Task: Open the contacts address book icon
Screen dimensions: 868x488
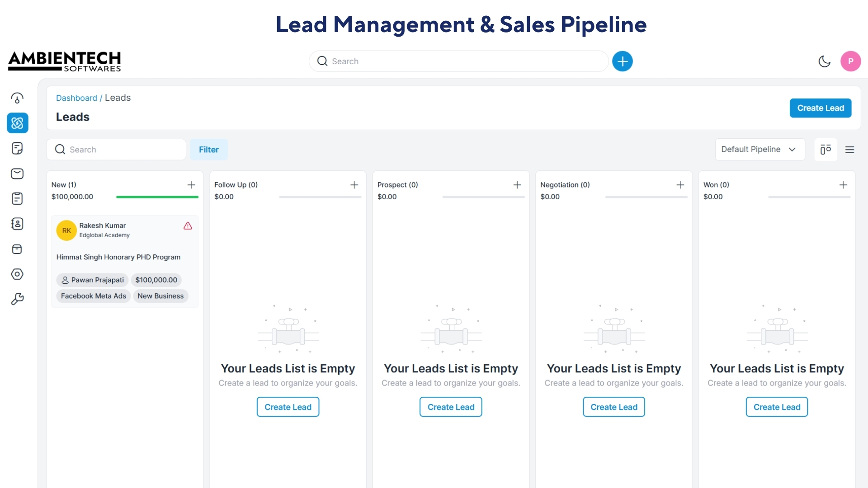Action: [x=17, y=224]
